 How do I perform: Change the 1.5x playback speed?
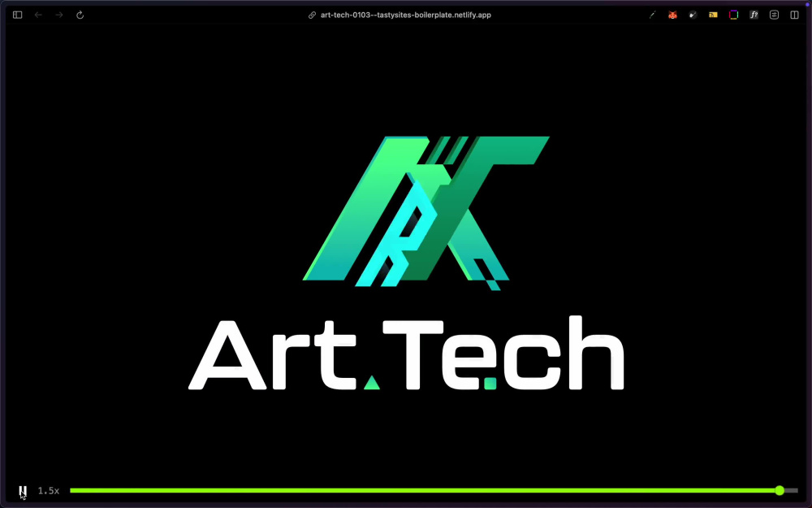pos(49,490)
